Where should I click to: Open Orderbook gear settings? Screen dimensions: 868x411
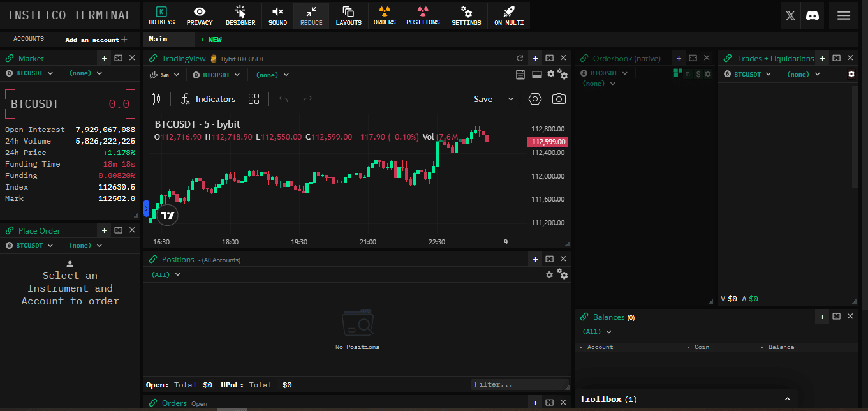click(x=707, y=74)
